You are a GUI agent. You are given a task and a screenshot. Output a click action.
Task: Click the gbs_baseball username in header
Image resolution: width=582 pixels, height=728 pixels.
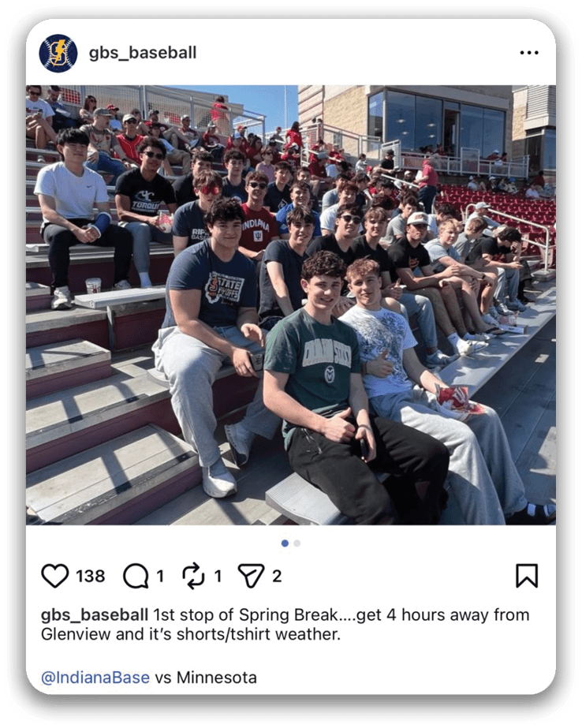(x=143, y=53)
